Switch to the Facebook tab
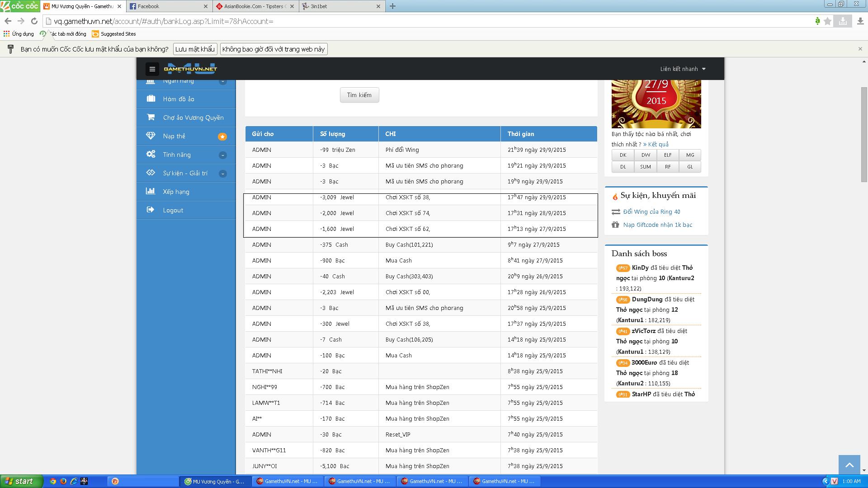 pyautogui.click(x=169, y=6)
